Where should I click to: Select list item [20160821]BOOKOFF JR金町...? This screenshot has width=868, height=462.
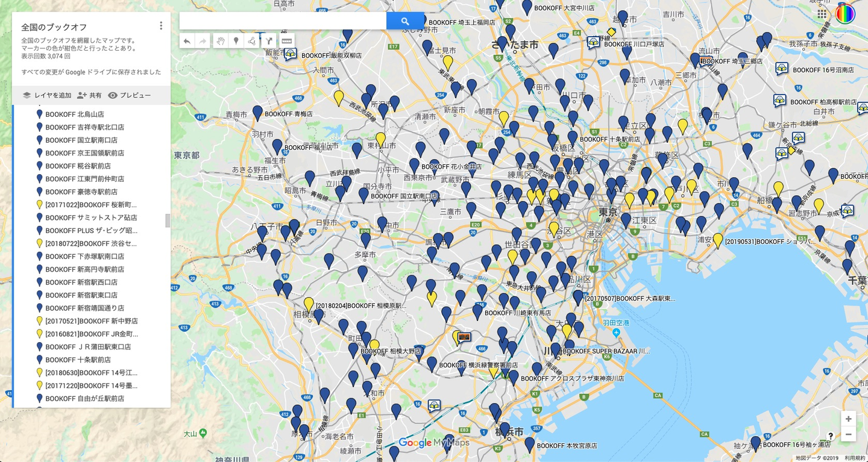coord(92,334)
